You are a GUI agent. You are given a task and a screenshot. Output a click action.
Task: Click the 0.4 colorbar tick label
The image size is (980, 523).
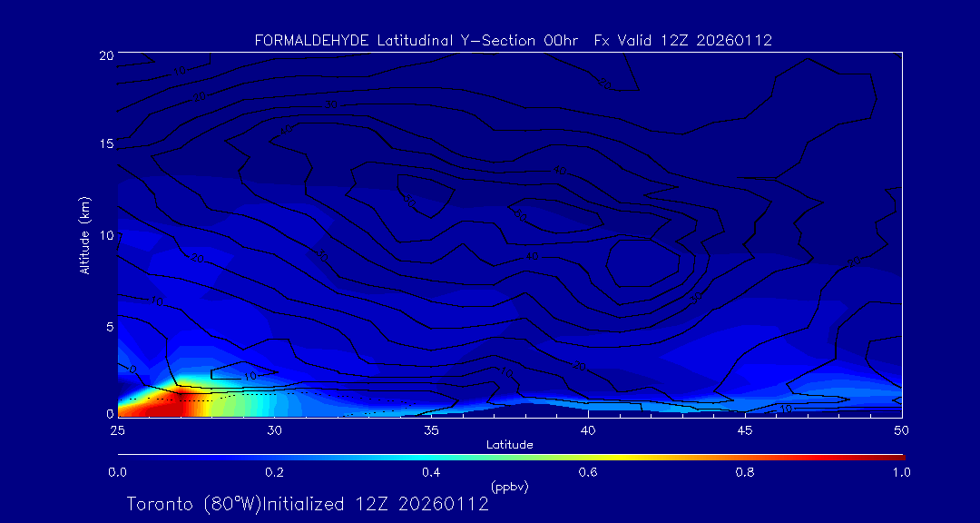431,472
